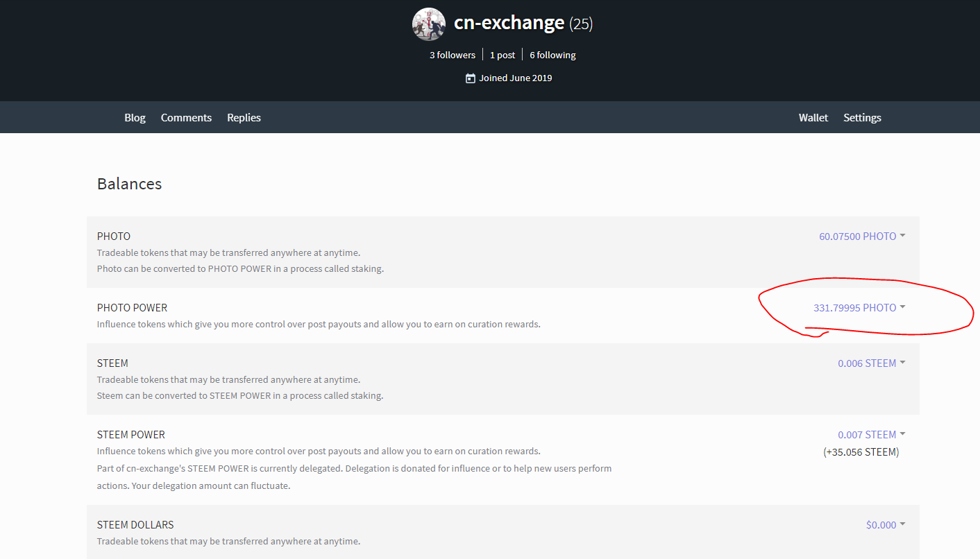Screen dimensions: 980x559
Task: Click the calendar icon beside the join date
Action: 471,78
